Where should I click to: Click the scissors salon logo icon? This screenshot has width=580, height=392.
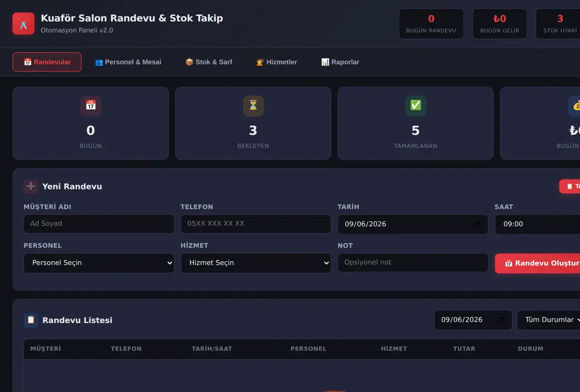tap(23, 24)
